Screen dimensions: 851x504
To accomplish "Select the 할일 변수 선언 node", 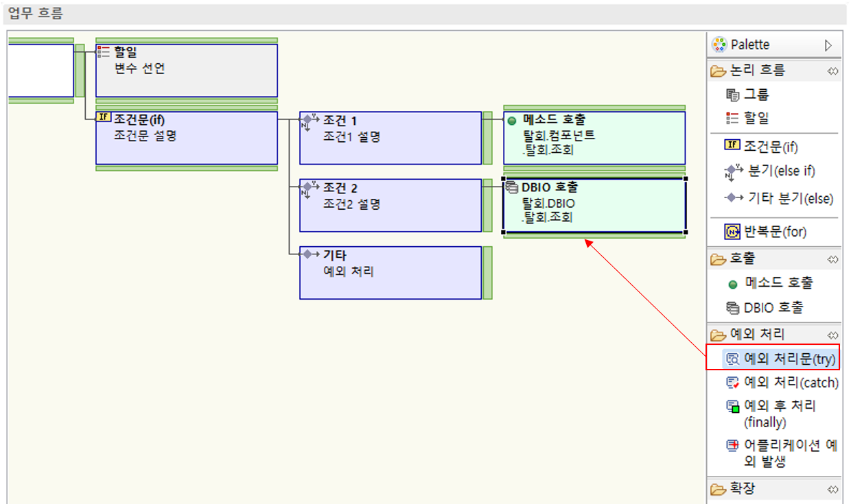I will 186,70.
